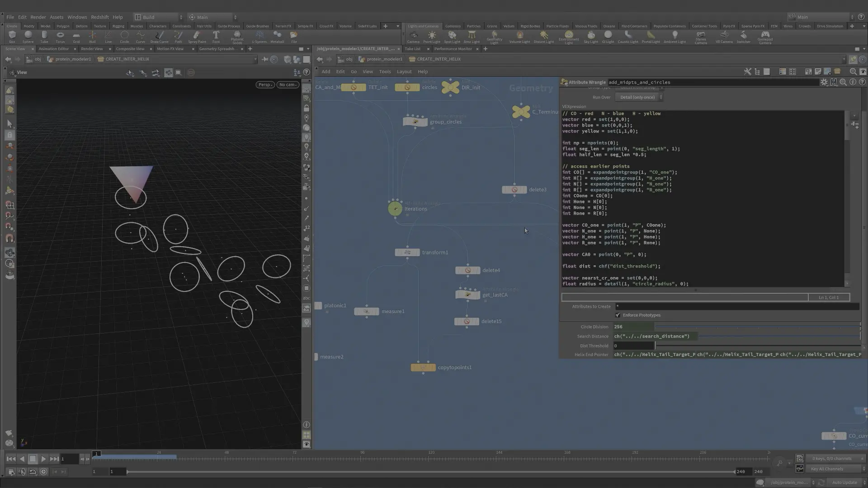The width and height of the screenshot is (868, 488).
Task: Open the Persp viewport dropdown
Action: click(265, 84)
